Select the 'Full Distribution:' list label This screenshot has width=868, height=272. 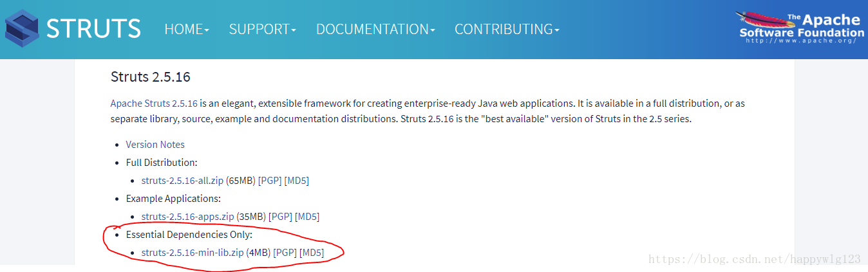click(x=162, y=163)
